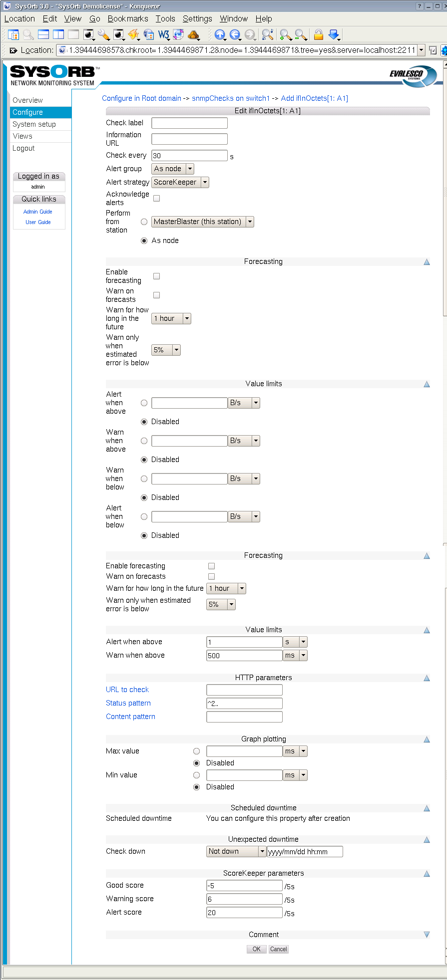
Task: Select the value radio button for Min value
Action: click(x=196, y=775)
